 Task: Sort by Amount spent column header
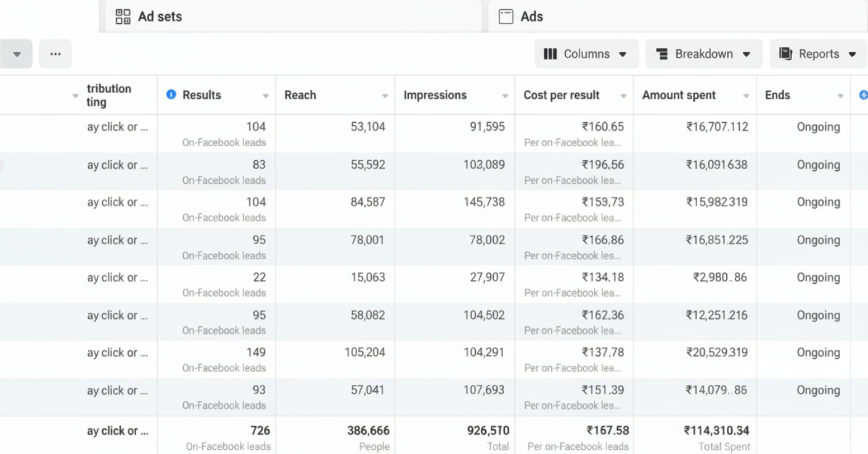point(679,95)
